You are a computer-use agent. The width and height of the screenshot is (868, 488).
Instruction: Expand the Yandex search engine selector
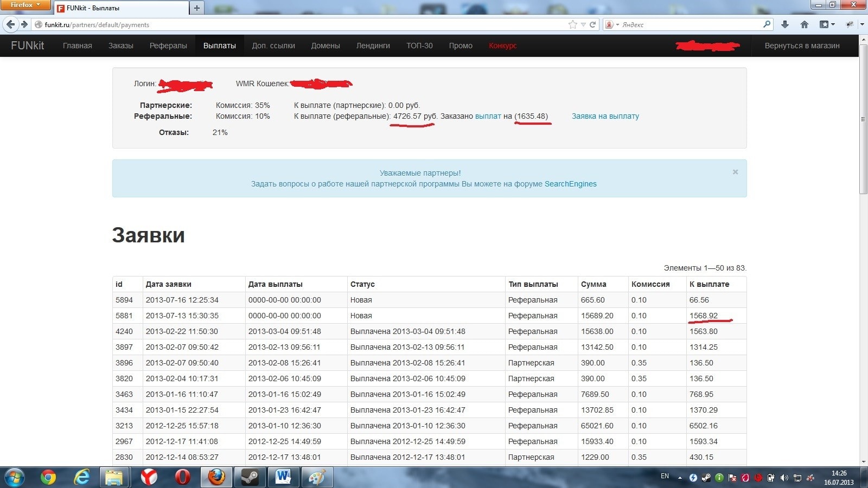(612, 24)
